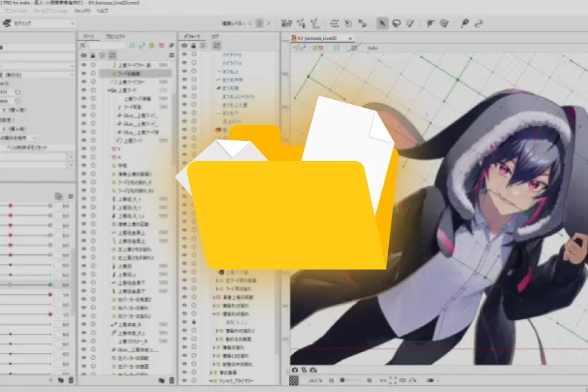The height and width of the screenshot is (392, 588).
Task: Collapse the 上着フード folder in parts list
Action: click(x=109, y=91)
